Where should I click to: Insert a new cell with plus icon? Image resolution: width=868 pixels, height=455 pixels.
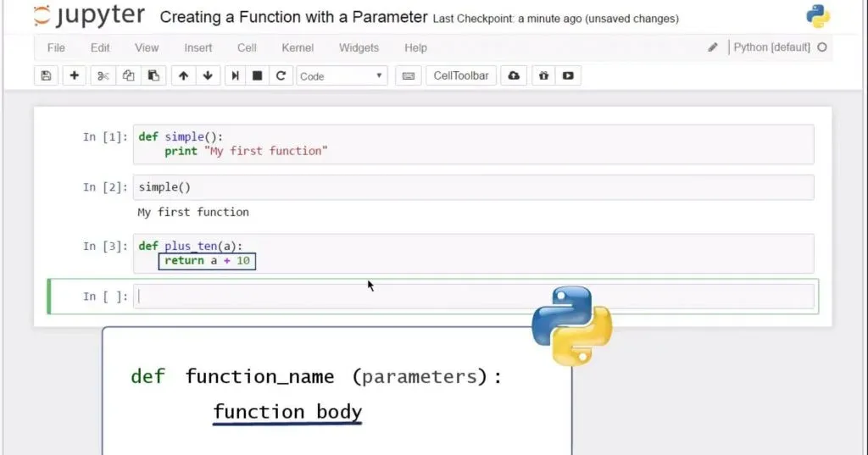coord(75,75)
